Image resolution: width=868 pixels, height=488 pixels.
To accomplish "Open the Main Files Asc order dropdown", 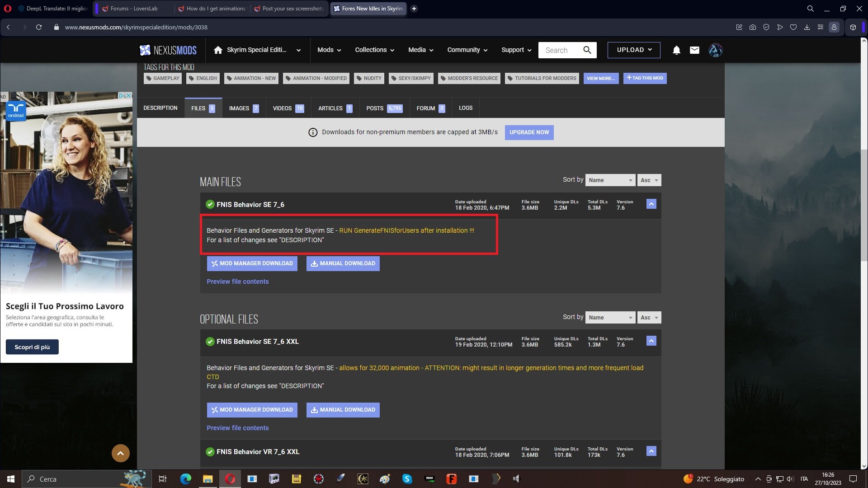I will tap(649, 180).
